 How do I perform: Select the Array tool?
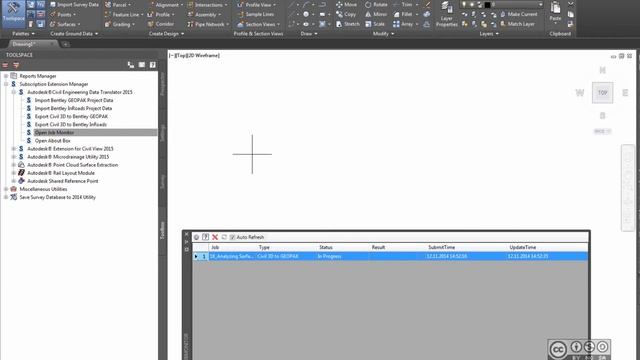[403, 24]
